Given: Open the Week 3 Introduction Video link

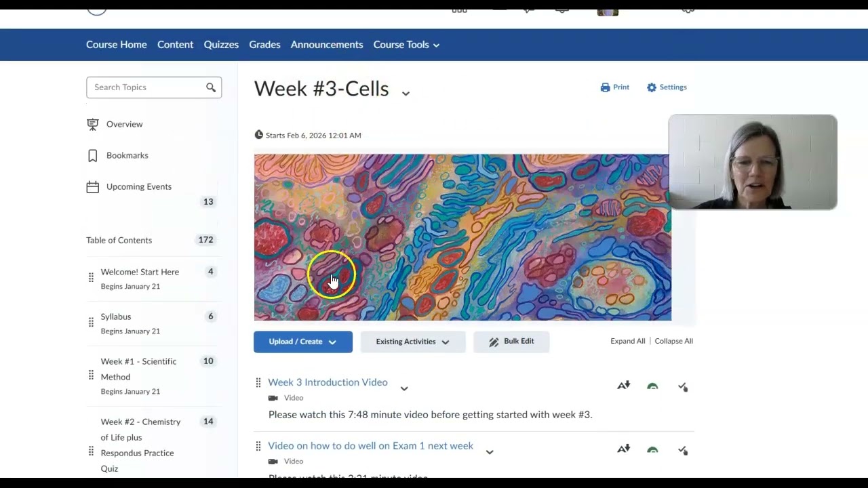Looking at the screenshot, I should (x=328, y=382).
